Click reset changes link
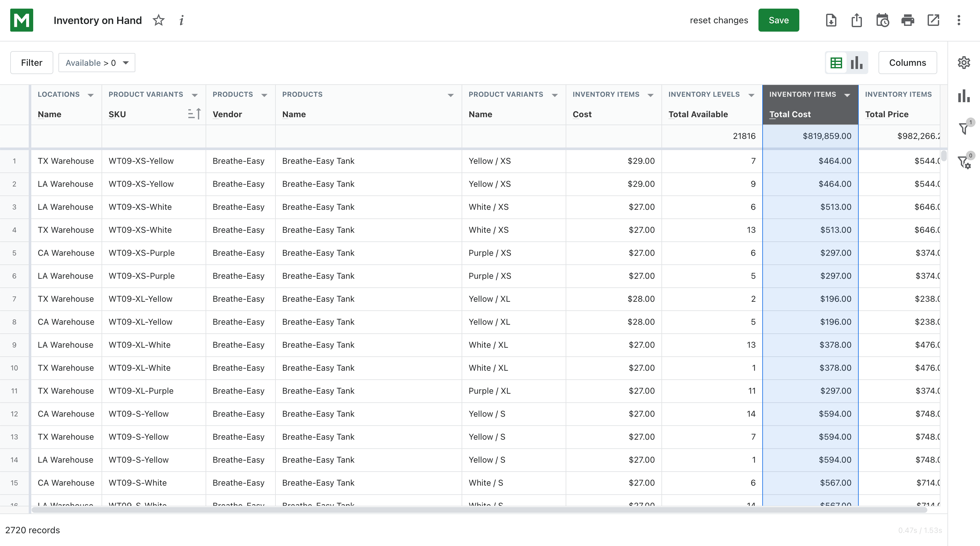This screenshot has height=546, width=980. [x=719, y=20]
